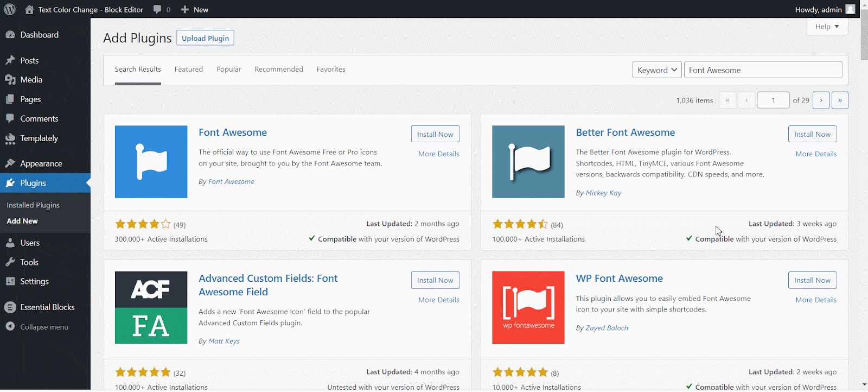Go to next page of results
Image resolution: width=868 pixels, height=392 pixels.
pyautogui.click(x=821, y=100)
